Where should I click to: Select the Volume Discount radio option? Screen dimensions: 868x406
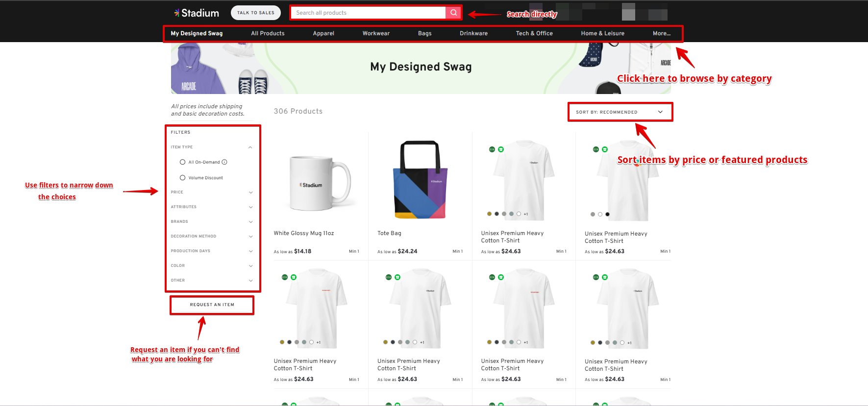(x=183, y=178)
